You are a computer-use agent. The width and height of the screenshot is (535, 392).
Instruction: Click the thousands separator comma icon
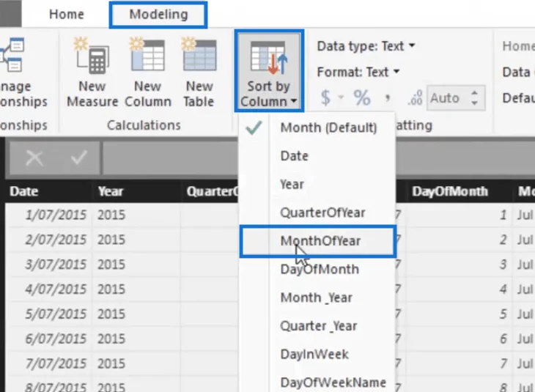point(388,98)
